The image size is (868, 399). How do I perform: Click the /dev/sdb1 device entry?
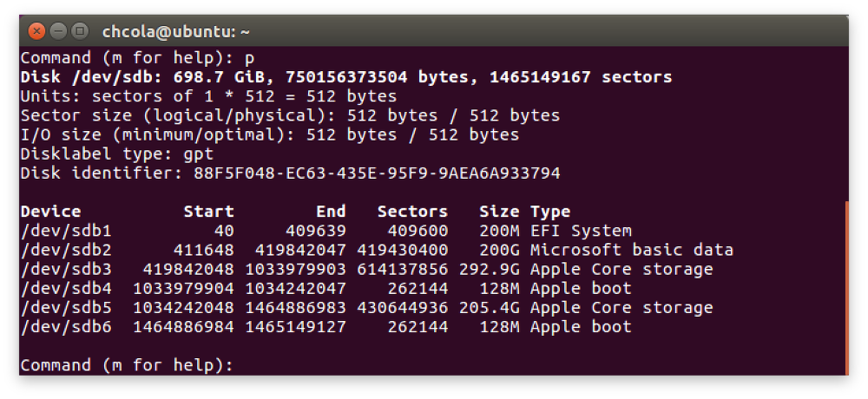pyautogui.click(x=66, y=232)
